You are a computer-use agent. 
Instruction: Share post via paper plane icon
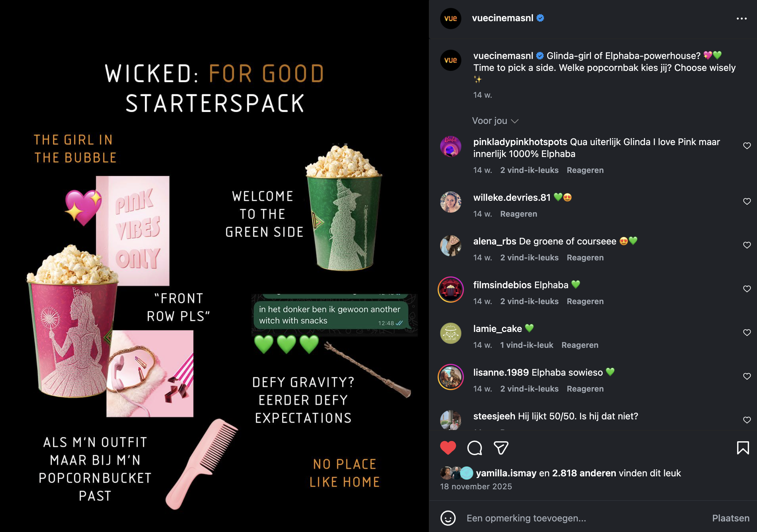coord(501,448)
